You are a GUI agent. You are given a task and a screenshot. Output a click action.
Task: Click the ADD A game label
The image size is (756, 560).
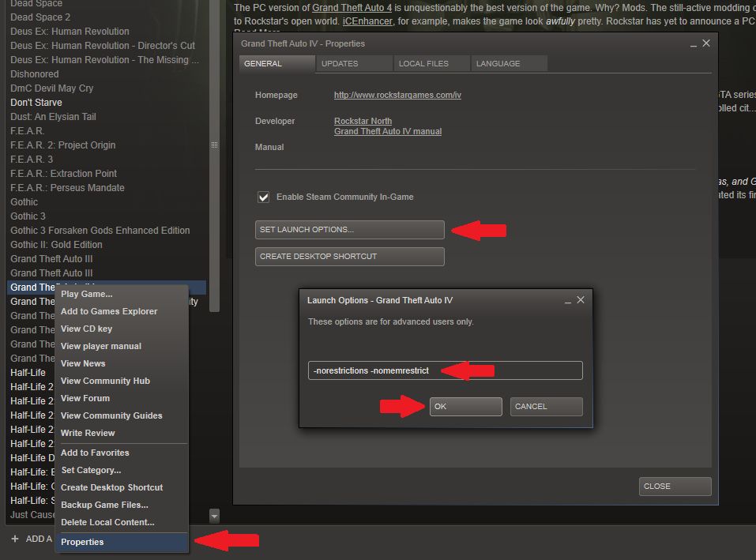[x=39, y=539]
